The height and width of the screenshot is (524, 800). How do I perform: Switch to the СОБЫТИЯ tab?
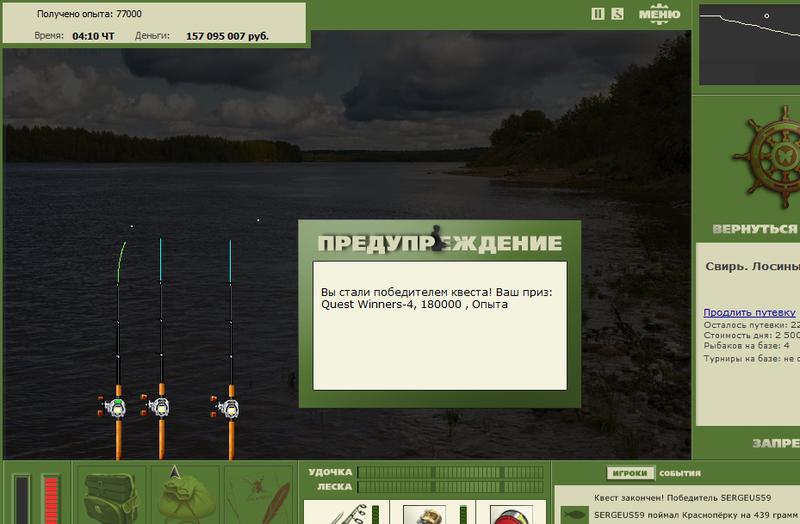click(x=680, y=473)
